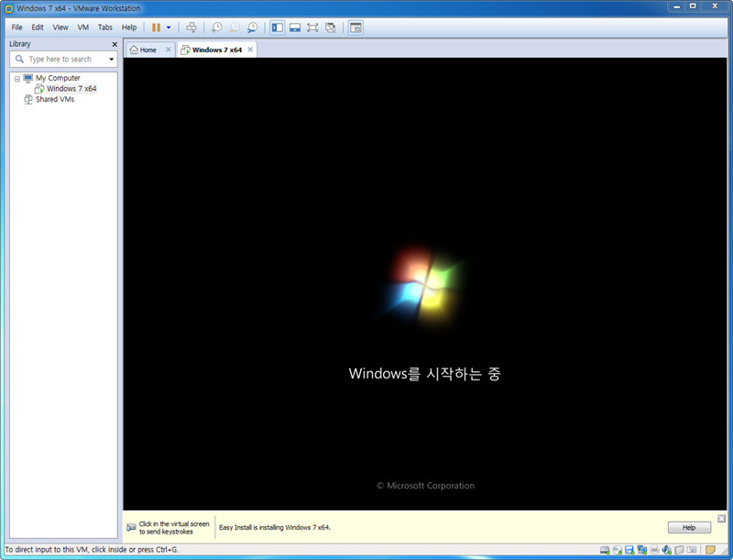Open the Help menu
The width and height of the screenshot is (733, 560).
tap(129, 27)
